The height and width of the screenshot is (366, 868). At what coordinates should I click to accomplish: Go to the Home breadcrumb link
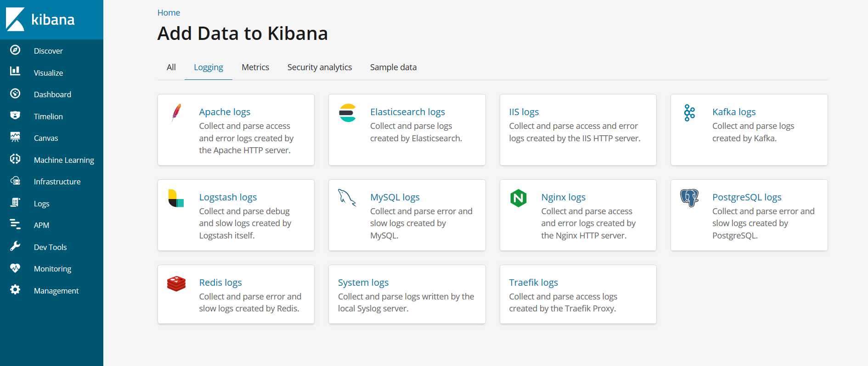[x=169, y=13]
